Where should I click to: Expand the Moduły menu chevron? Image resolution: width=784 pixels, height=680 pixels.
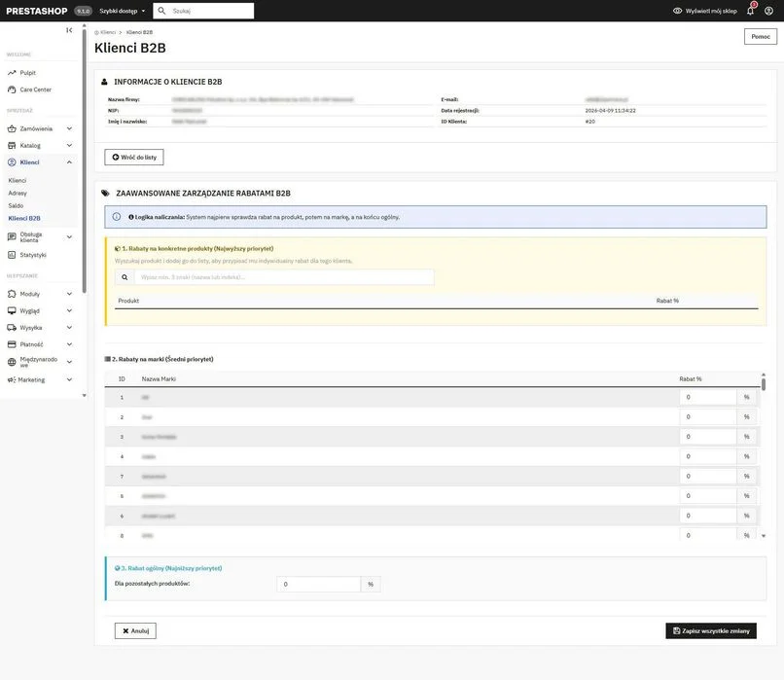tap(69, 294)
